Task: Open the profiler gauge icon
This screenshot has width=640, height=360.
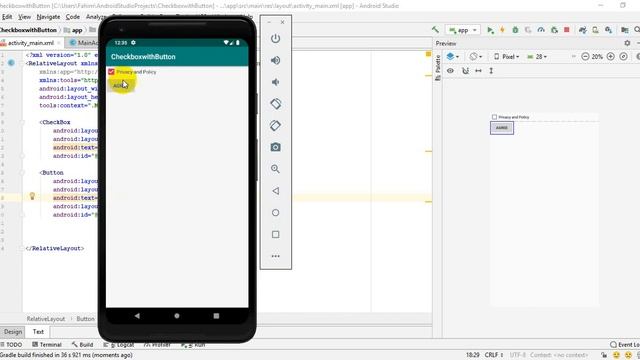Action: (541, 30)
